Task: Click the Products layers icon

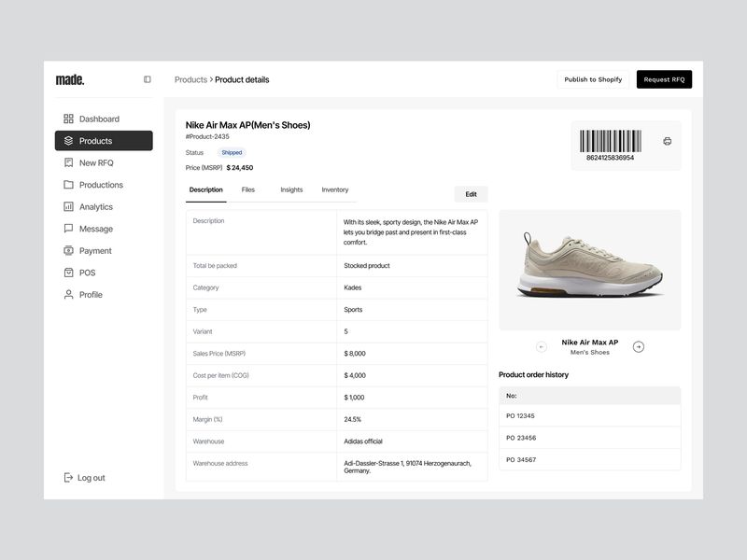Action: 68,141
